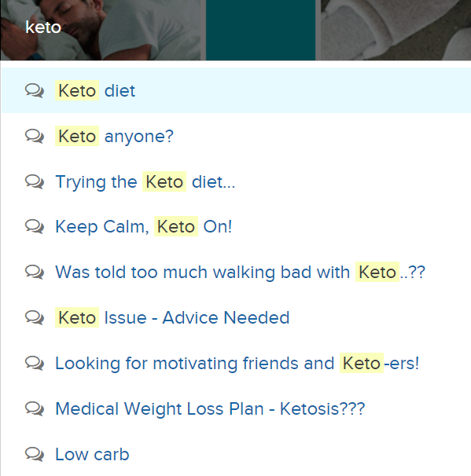Open the Low carb discussion
The height and width of the screenshot is (476, 471).
(x=92, y=455)
